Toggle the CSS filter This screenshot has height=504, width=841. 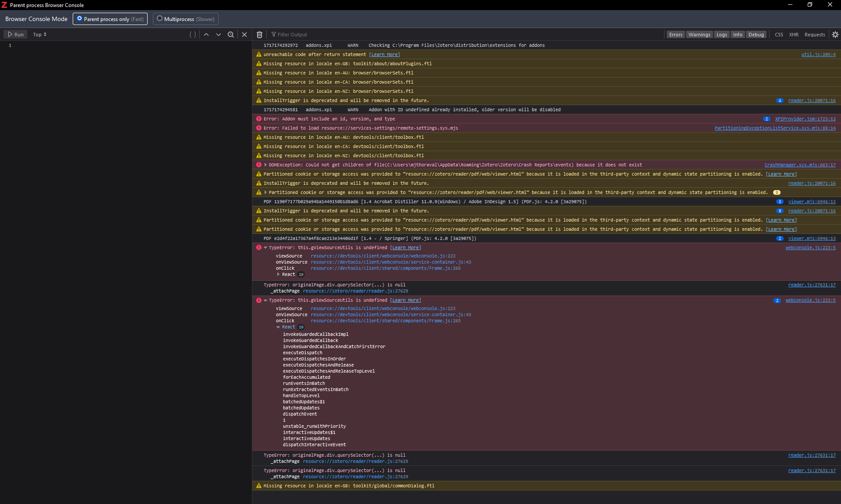coord(779,35)
